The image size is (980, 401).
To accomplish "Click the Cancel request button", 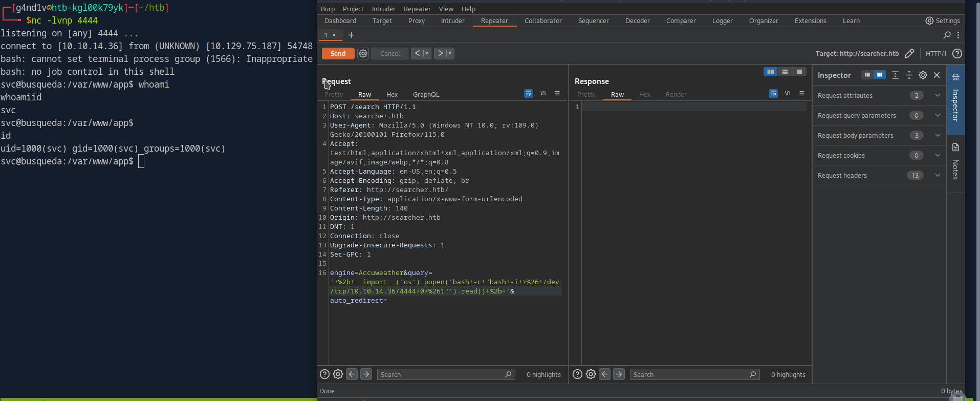I will point(390,53).
